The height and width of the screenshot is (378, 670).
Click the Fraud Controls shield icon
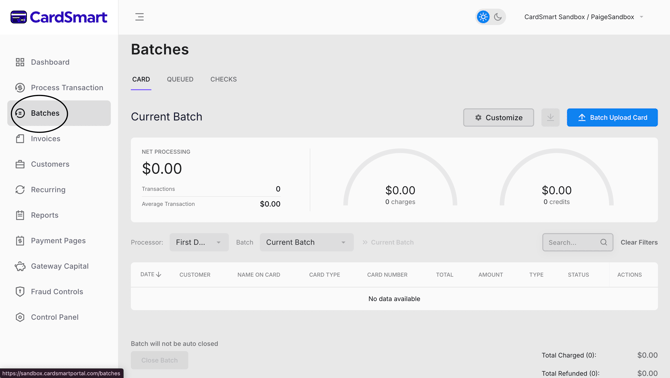pos(20,292)
